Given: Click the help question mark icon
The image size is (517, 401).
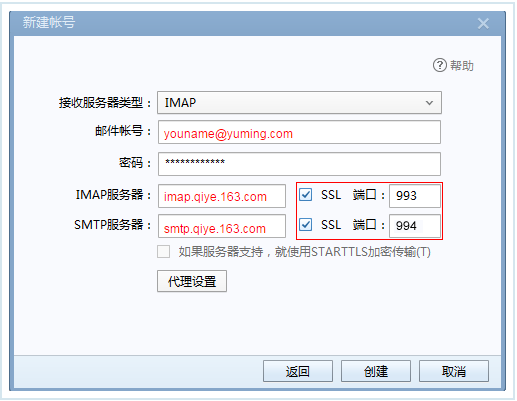Looking at the screenshot, I should (x=439, y=65).
